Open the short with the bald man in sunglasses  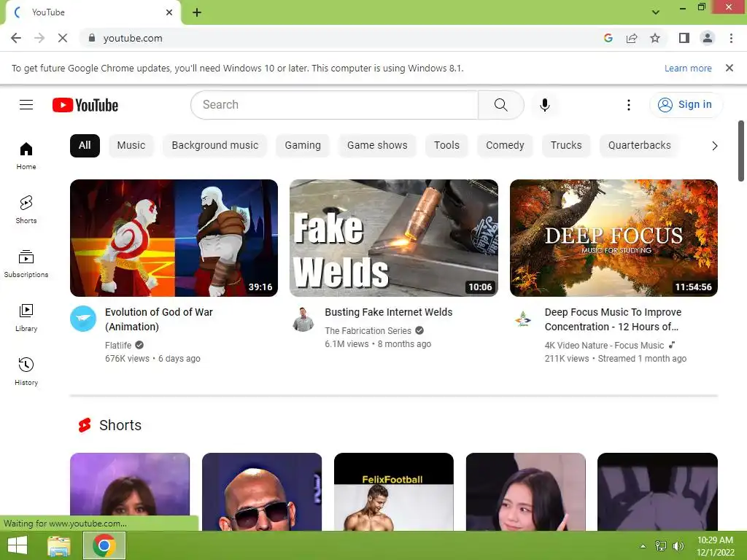pos(262,492)
